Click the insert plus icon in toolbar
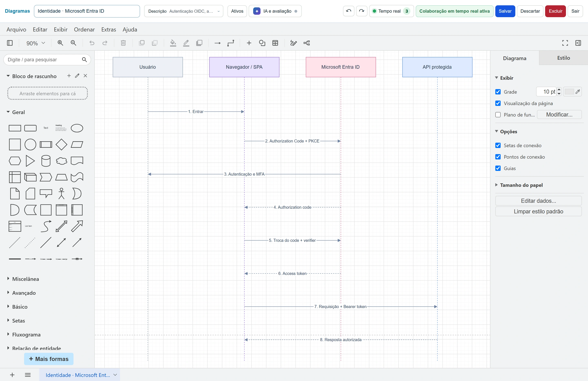 (x=249, y=43)
